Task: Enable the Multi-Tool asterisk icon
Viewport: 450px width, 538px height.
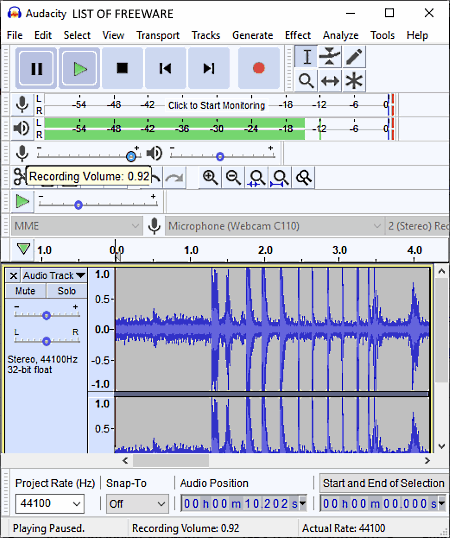Action: 354,81
